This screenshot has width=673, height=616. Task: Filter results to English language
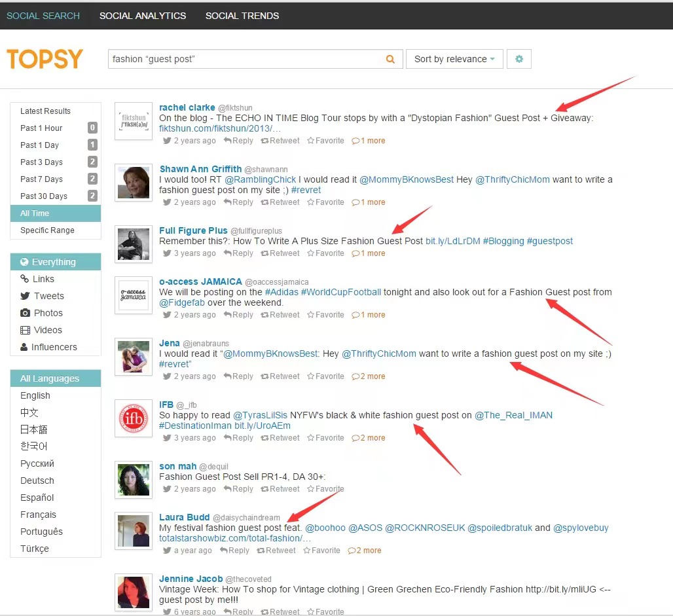tap(56, 395)
